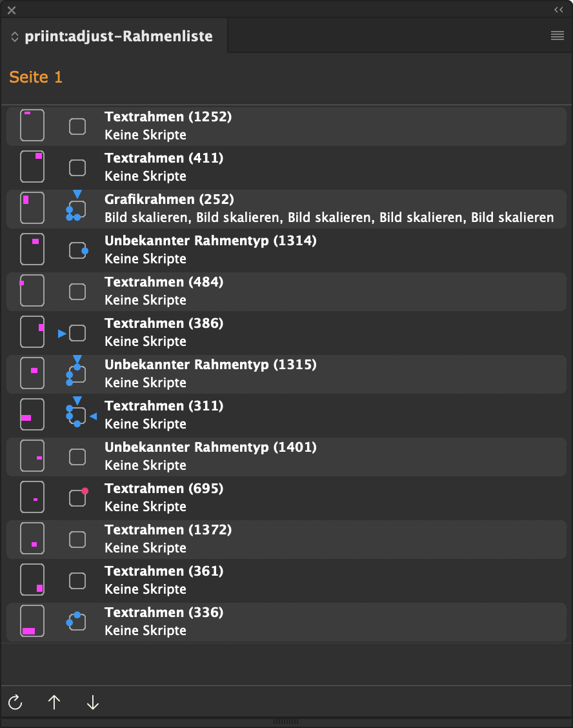Open the panel hamburger menu

click(558, 35)
